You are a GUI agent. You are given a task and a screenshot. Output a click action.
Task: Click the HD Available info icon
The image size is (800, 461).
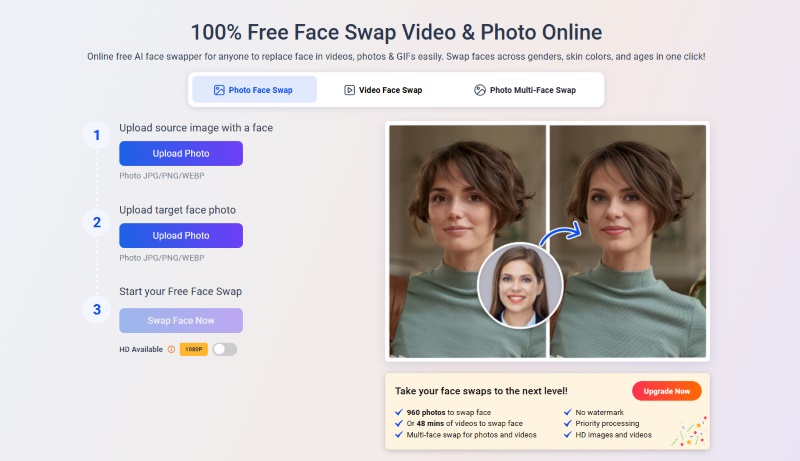(171, 349)
